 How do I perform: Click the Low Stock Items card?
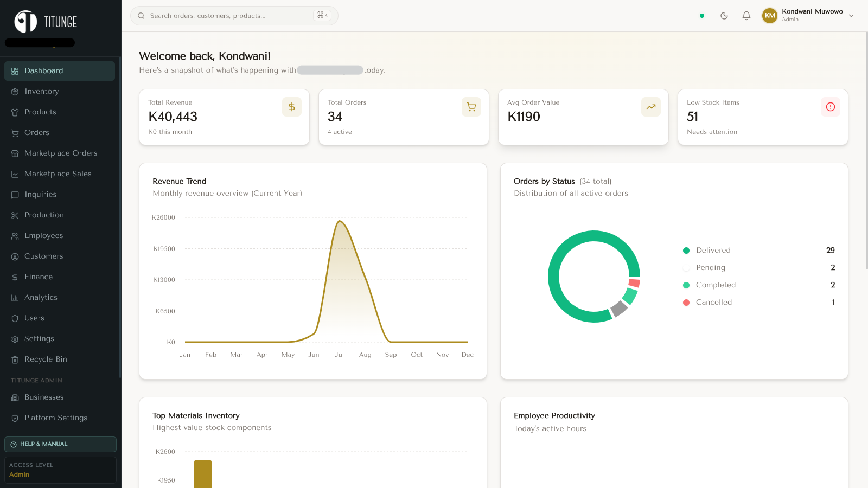point(763,117)
